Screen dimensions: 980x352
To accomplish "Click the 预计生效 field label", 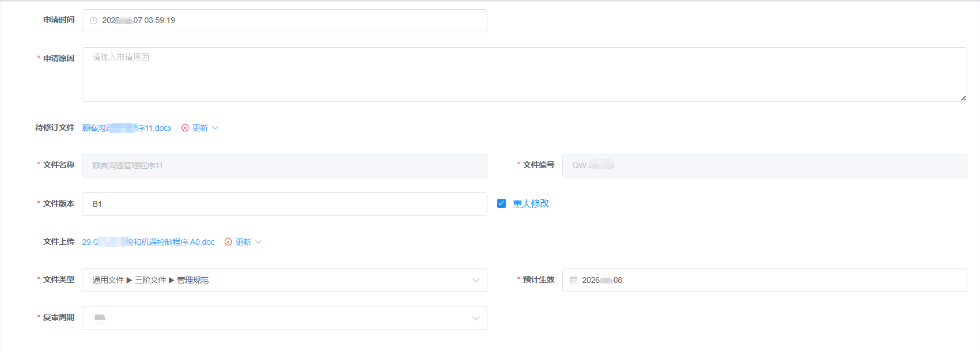I will pyautogui.click(x=539, y=279).
